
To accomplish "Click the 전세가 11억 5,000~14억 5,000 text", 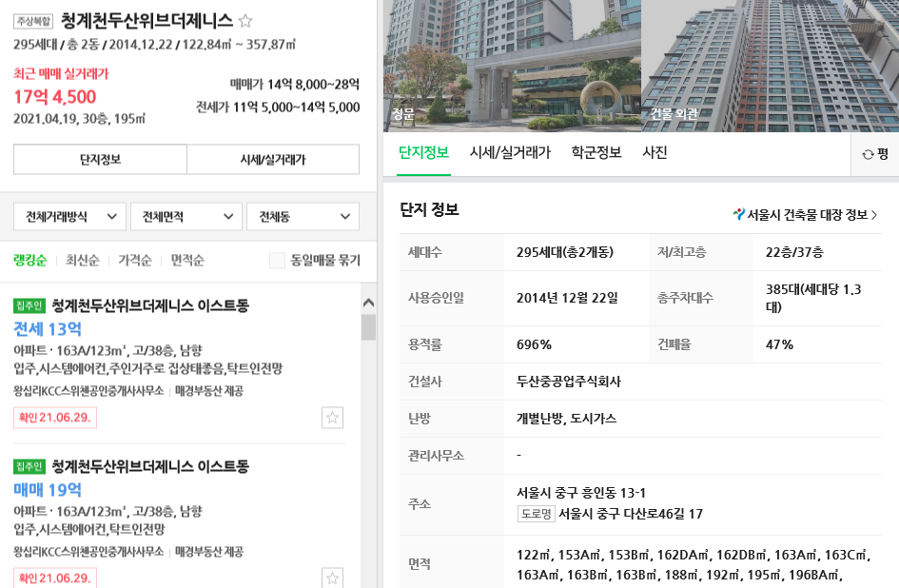I will (278, 108).
